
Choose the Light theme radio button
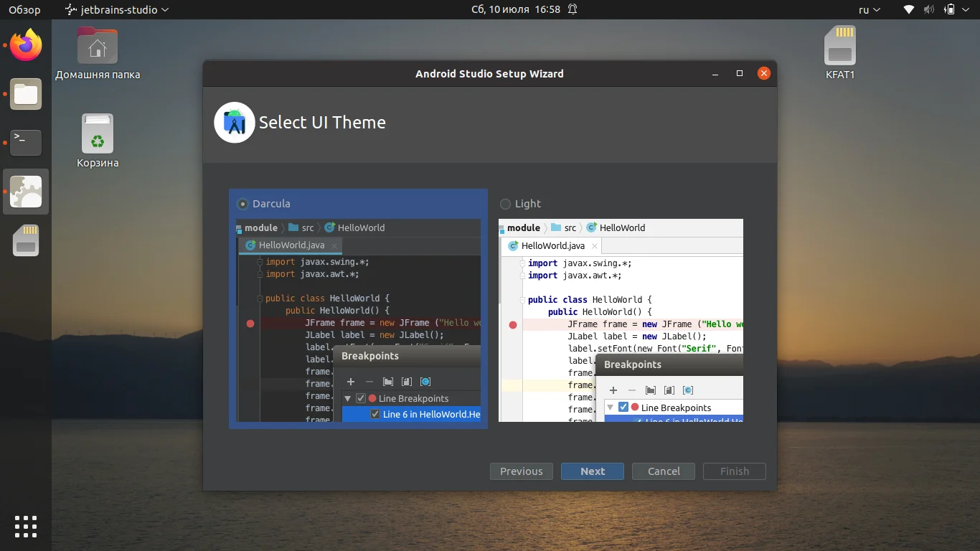506,204
